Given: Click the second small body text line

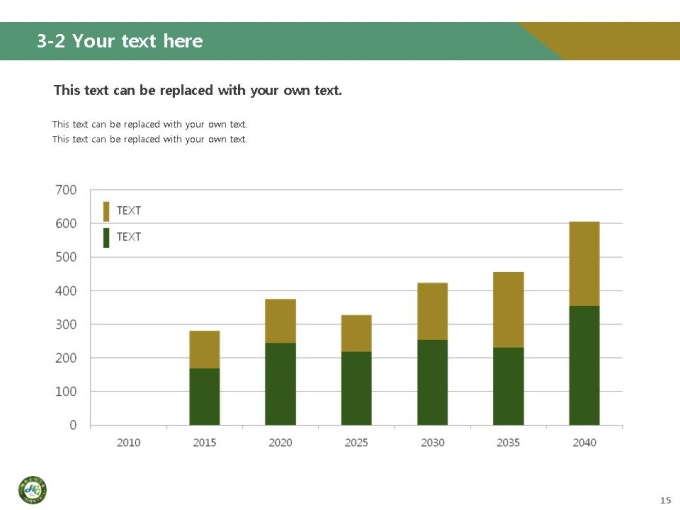Looking at the screenshot, I should 150,139.
